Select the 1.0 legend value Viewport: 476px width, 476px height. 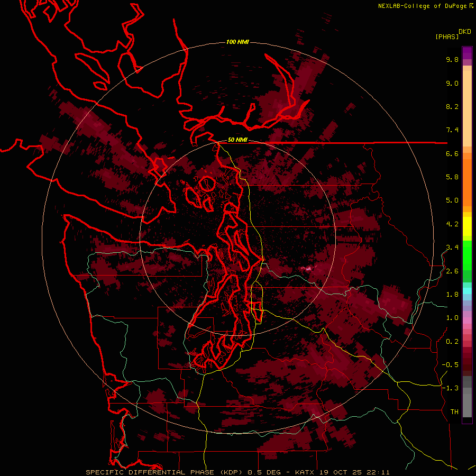(452, 318)
